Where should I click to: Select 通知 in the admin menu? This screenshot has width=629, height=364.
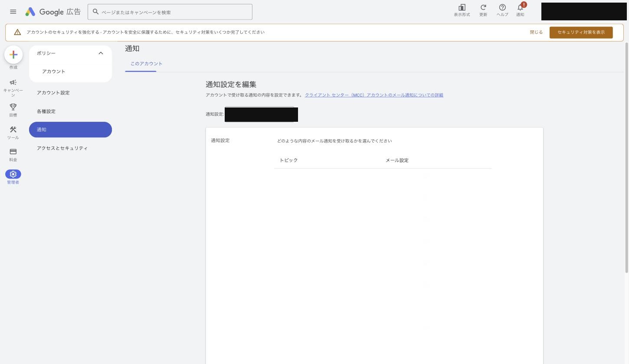pyautogui.click(x=70, y=130)
